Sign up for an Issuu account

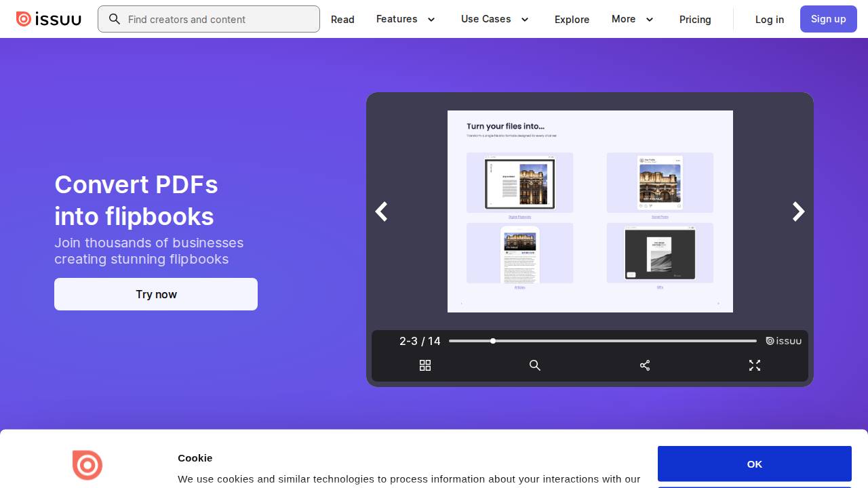point(828,19)
